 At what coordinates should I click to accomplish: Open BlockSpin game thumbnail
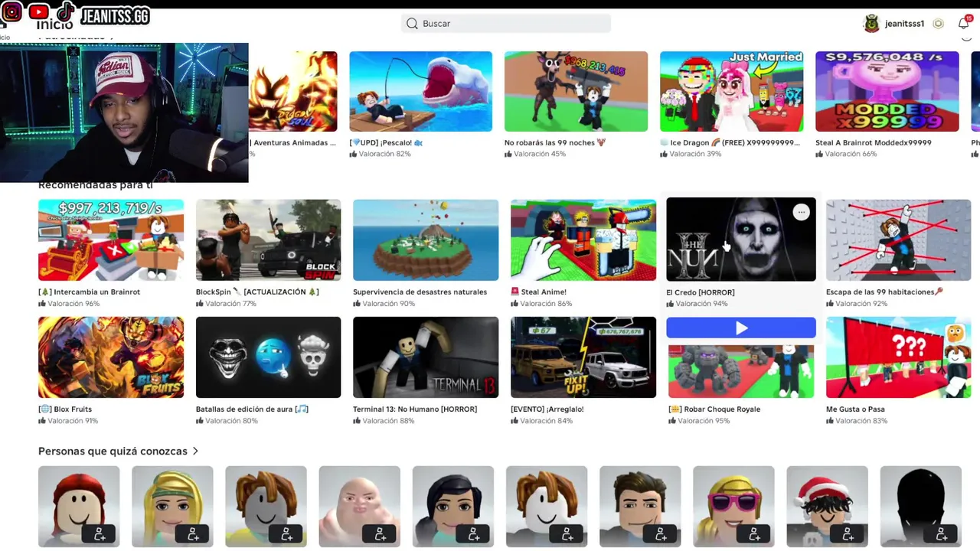[x=268, y=240]
